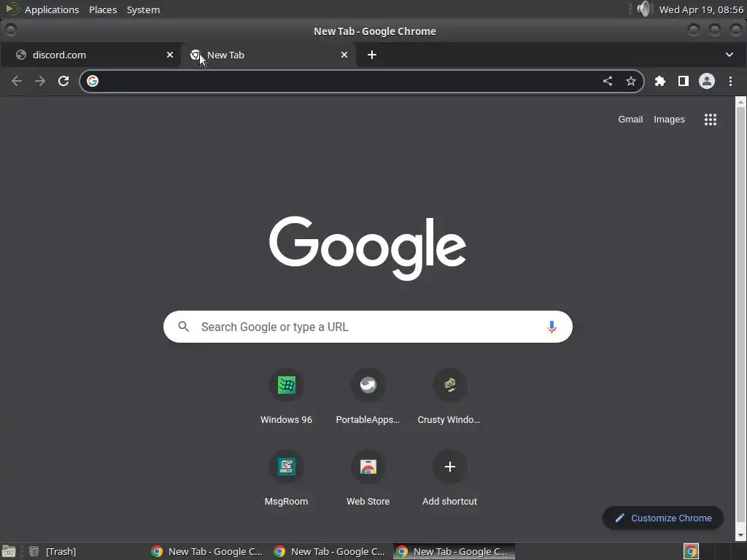Select the active third New Tab taskbar window

click(454, 551)
